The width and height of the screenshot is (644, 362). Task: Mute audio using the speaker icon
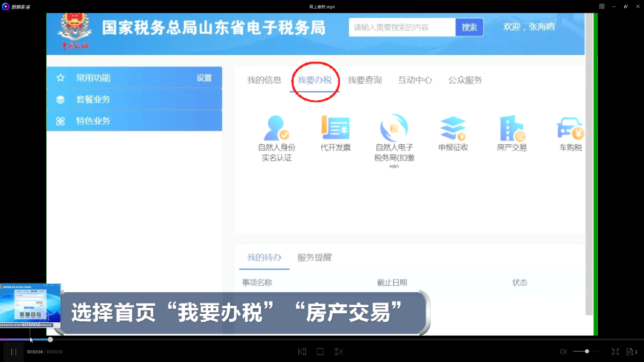(563, 352)
